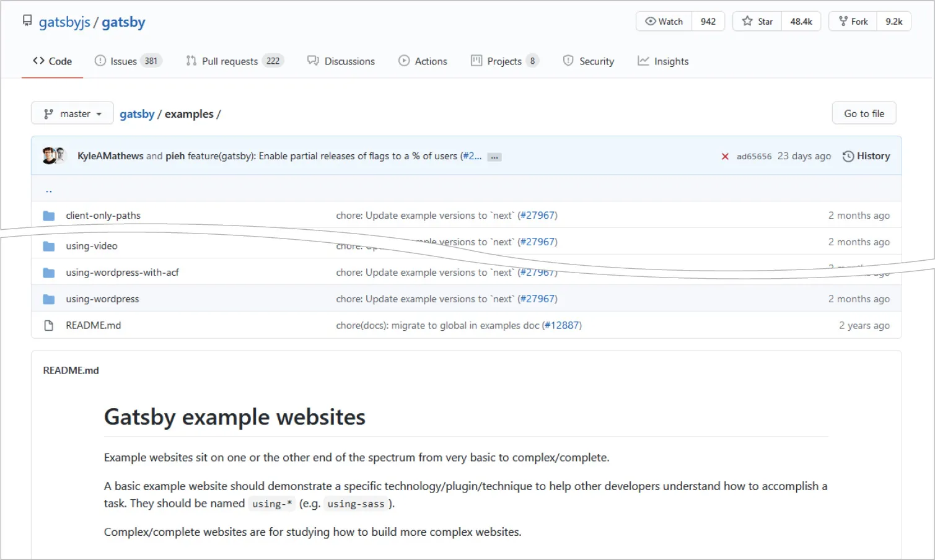Screen dimensions: 935x560
Task: Open PR #27967 link in using-wordpress row
Action: click(537, 299)
